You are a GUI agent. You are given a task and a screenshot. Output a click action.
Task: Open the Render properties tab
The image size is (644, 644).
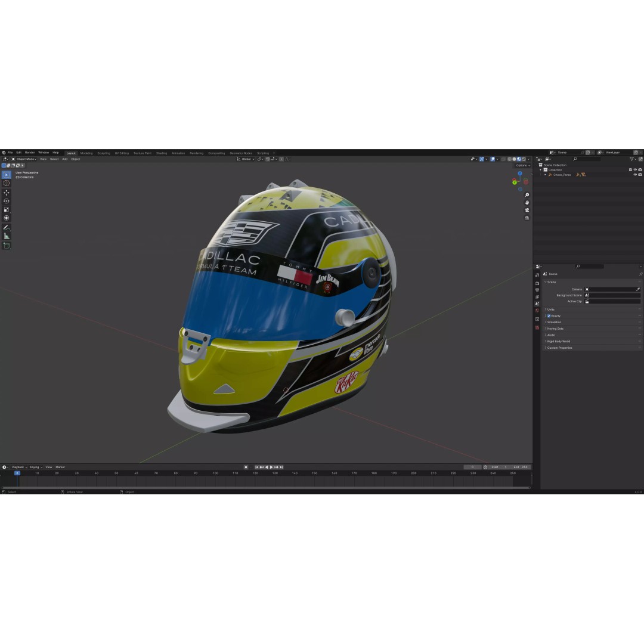click(x=537, y=283)
